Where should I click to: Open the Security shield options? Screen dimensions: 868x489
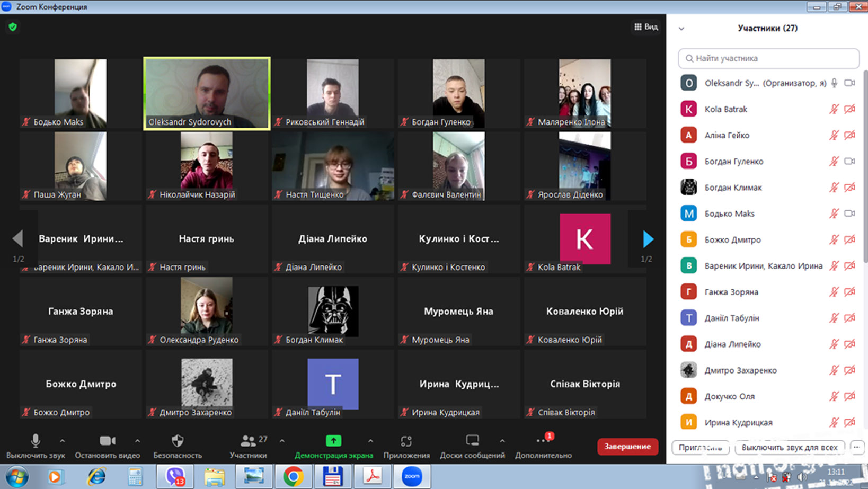pos(178,441)
